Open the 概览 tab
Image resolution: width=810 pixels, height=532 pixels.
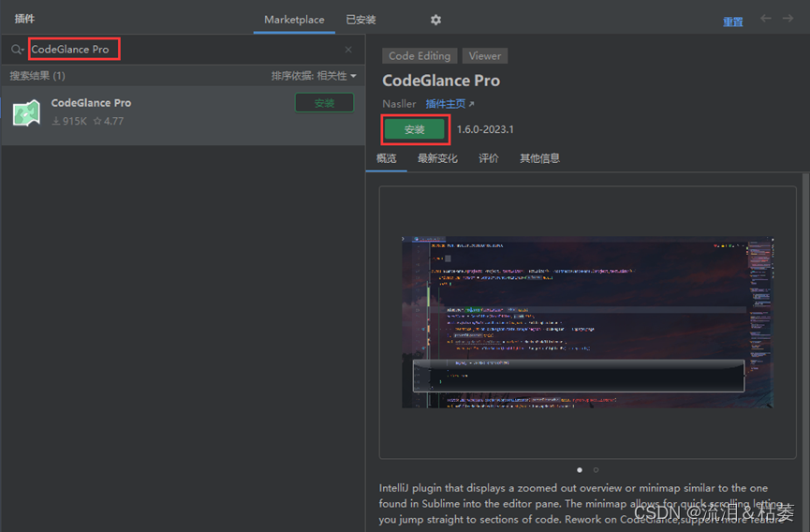(387, 158)
